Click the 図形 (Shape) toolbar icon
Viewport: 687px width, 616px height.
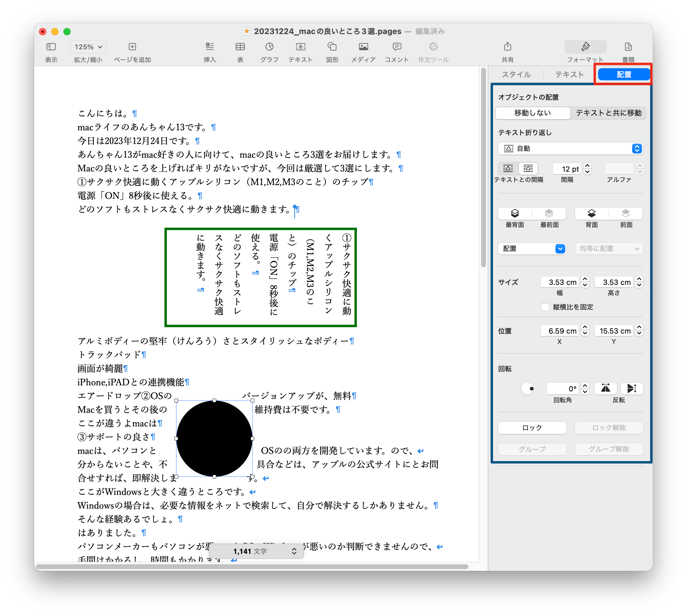tap(332, 47)
